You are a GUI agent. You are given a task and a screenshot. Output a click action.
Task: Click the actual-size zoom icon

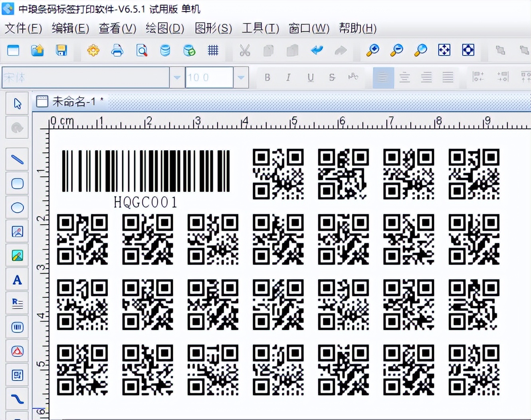(x=468, y=50)
